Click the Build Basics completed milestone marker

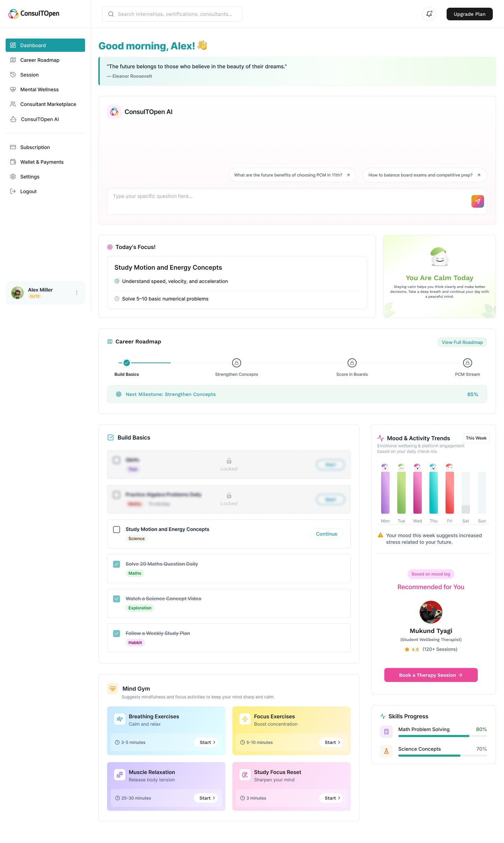(127, 363)
